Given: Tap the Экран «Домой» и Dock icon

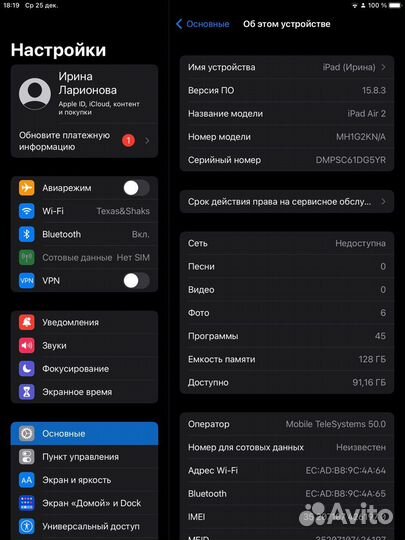Looking at the screenshot, I should coord(27,503).
